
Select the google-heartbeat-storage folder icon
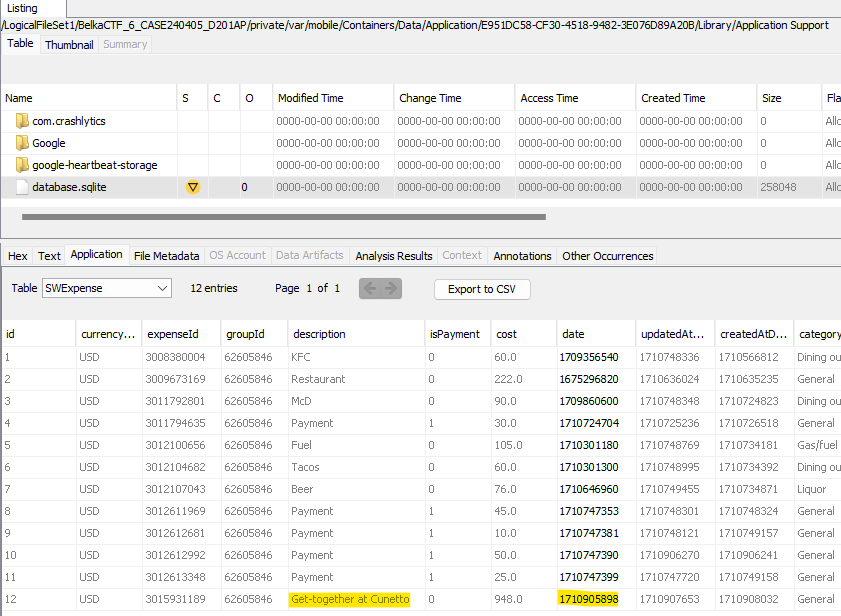pyautogui.click(x=22, y=165)
